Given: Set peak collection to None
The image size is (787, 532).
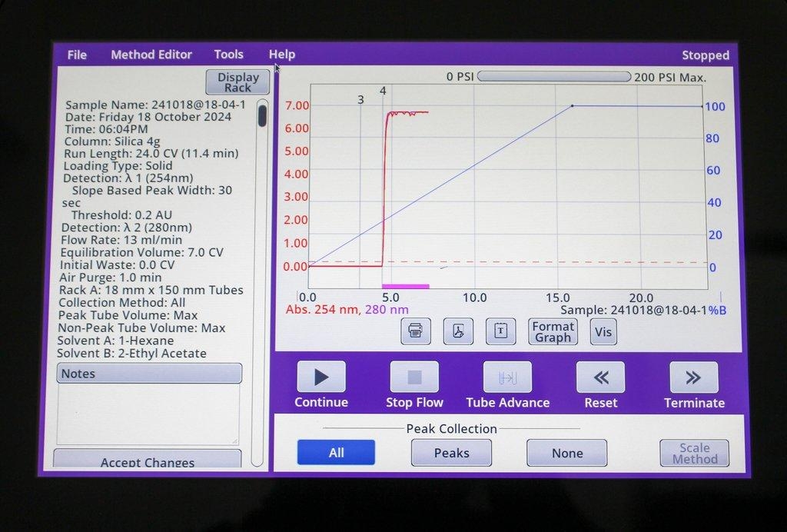Looking at the screenshot, I should [x=566, y=453].
